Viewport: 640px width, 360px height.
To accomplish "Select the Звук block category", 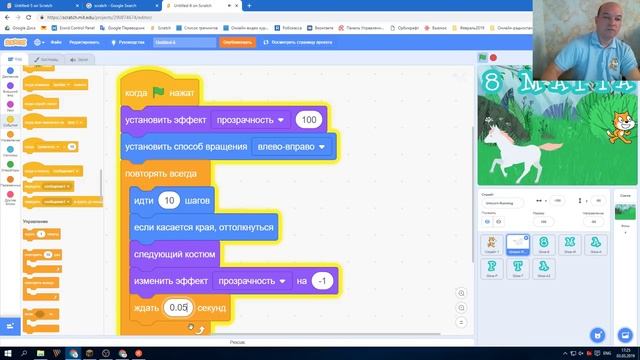I will [x=10, y=106].
